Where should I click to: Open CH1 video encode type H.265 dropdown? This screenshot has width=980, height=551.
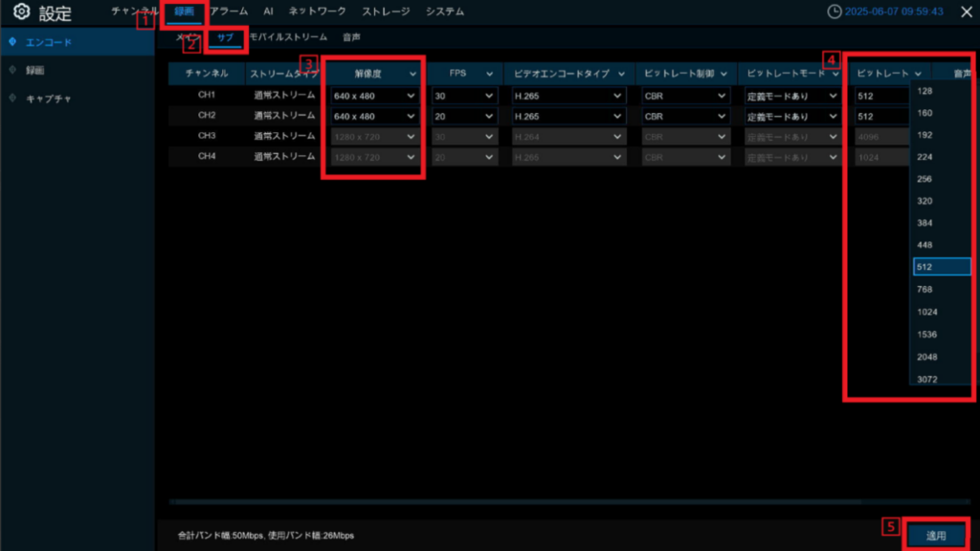coord(568,96)
